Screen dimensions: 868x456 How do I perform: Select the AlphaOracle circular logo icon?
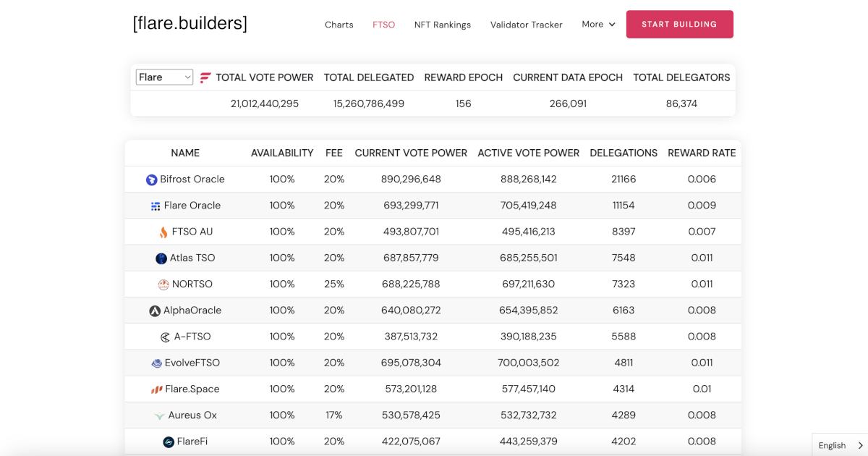click(154, 310)
